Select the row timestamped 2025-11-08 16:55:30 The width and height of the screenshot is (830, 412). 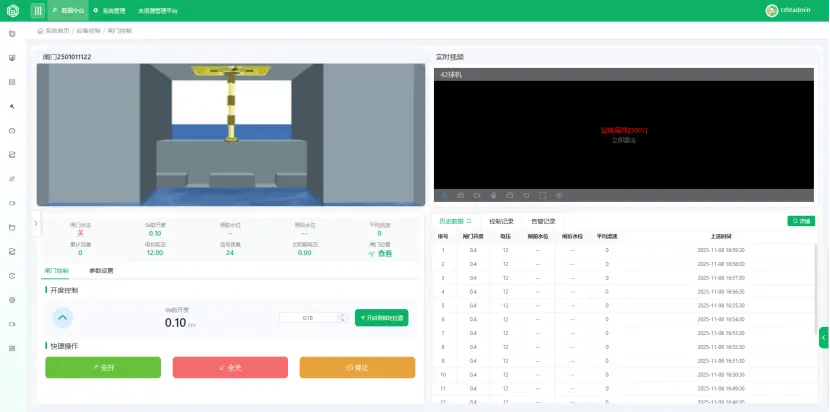pos(625,306)
